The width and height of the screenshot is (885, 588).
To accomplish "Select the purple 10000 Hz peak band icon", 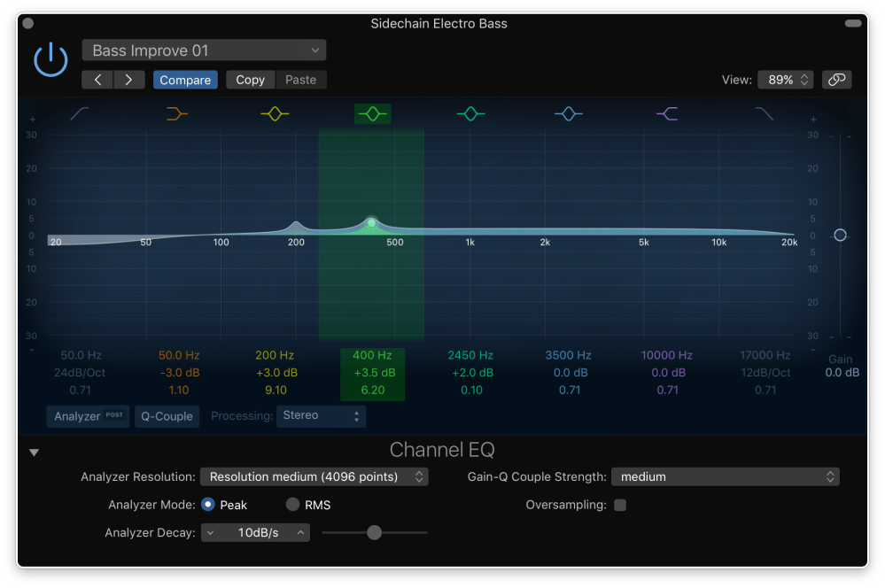I will (667, 113).
